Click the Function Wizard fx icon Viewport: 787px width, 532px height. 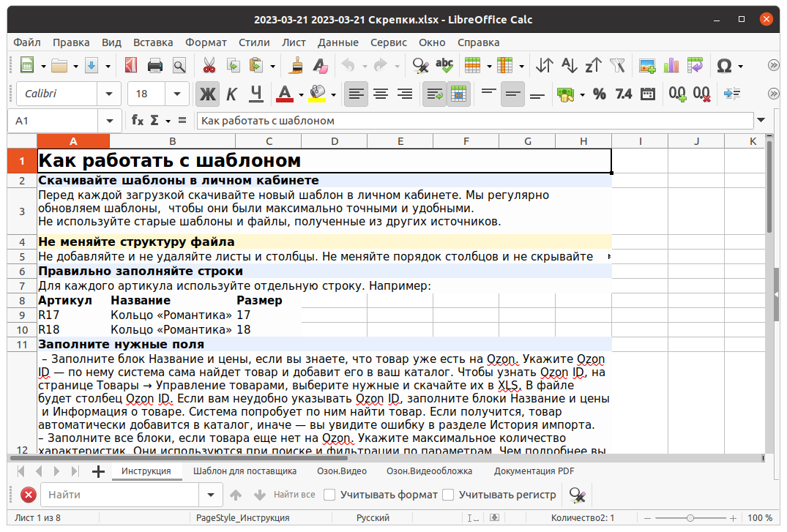137,120
